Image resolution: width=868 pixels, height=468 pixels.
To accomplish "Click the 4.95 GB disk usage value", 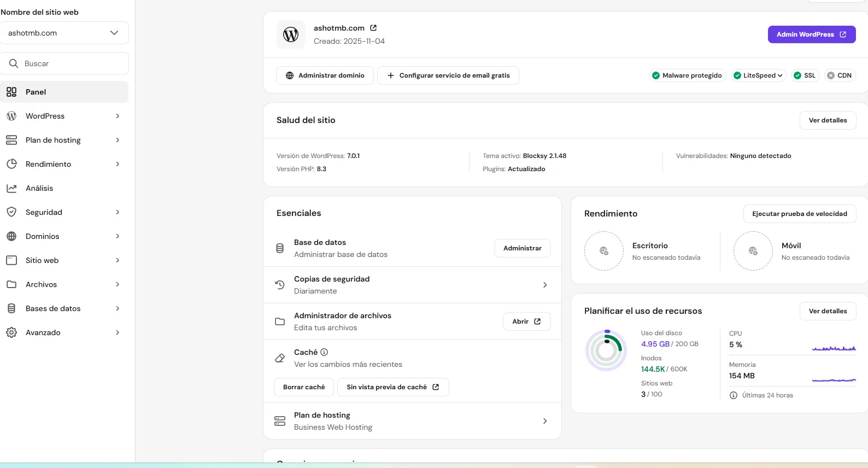I will 655,344.
